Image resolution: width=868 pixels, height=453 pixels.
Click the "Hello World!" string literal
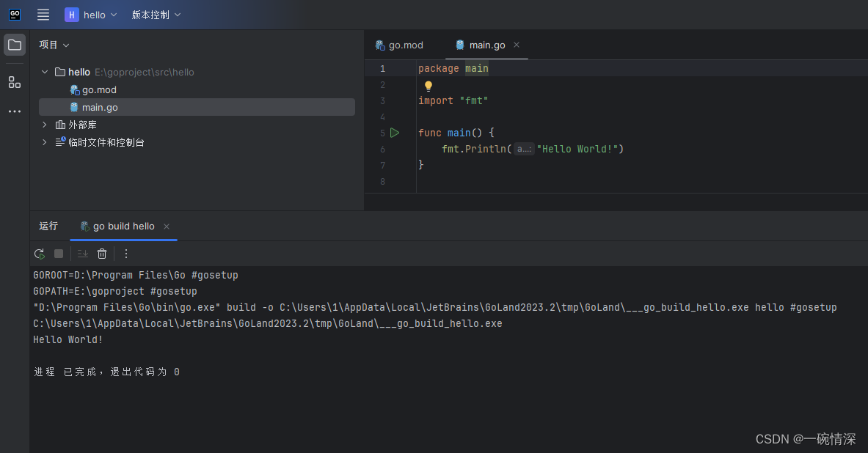(x=577, y=149)
